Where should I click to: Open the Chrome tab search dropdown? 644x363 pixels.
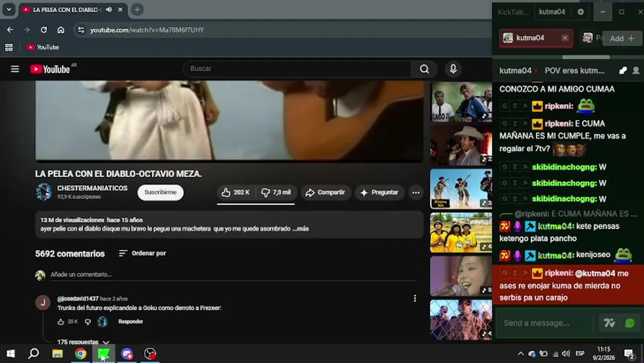(9, 10)
